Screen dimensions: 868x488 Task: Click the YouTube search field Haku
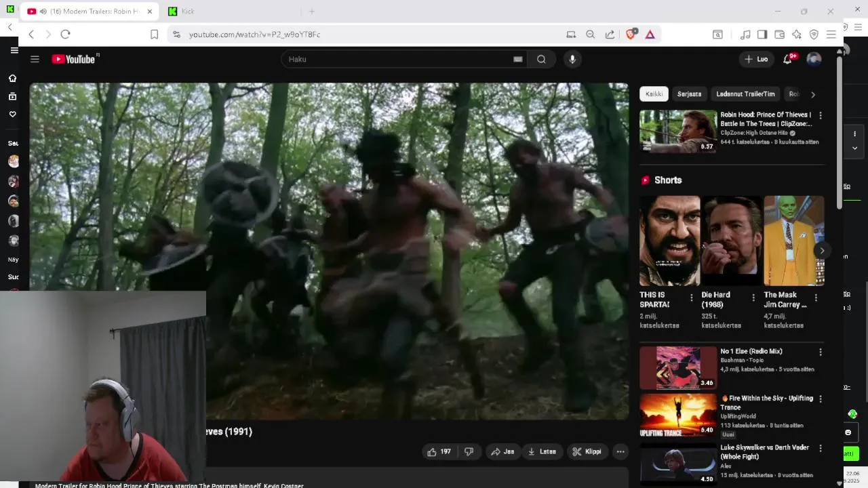(403, 59)
